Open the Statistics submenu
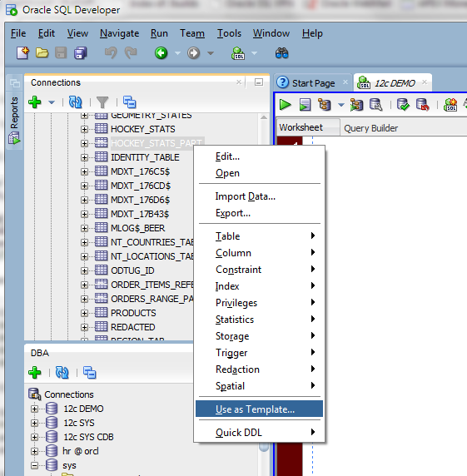Viewport: 467px width, 476px height. coord(259,319)
